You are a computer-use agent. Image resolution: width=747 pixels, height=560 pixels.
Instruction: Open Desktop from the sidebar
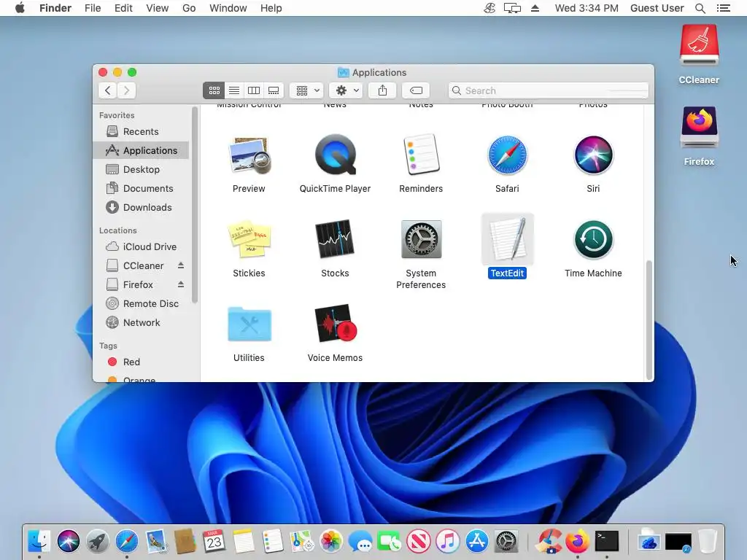click(x=142, y=169)
